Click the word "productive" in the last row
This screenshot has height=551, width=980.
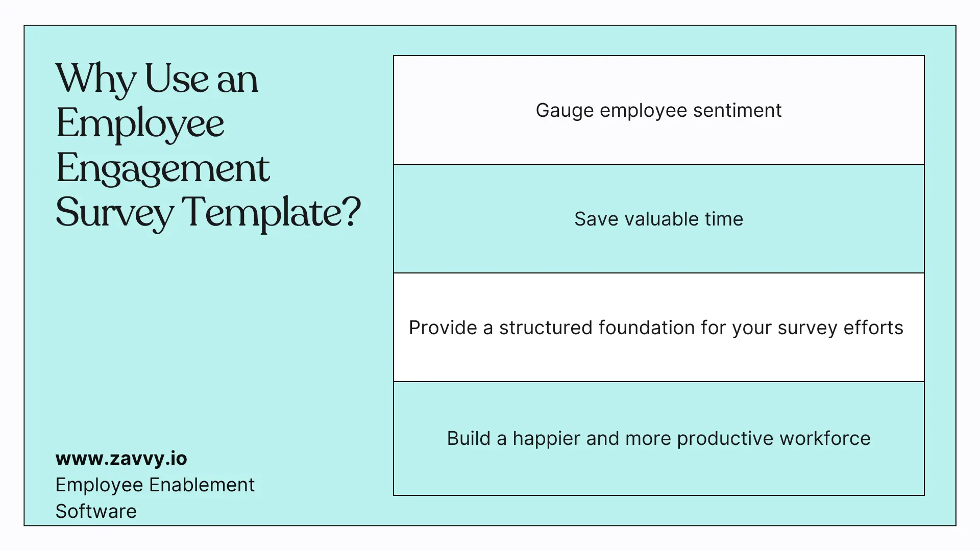(725, 438)
